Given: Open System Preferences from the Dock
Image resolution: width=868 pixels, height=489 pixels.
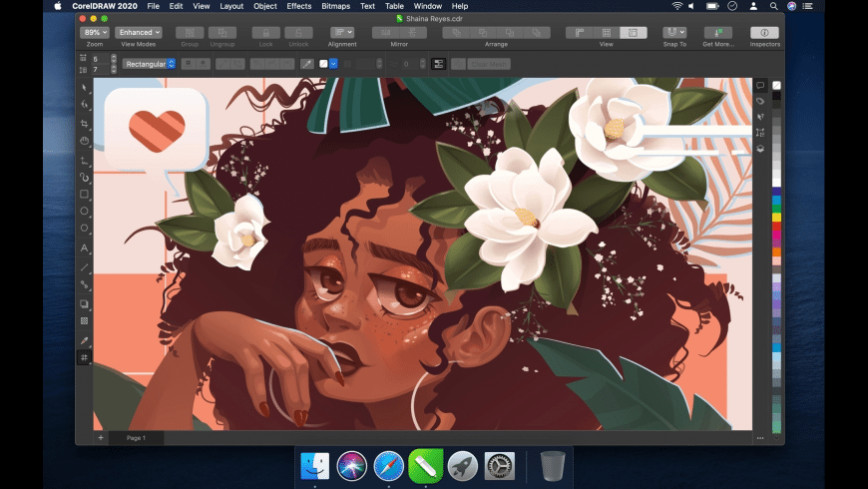Looking at the screenshot, I should click(x=499, y=466).
